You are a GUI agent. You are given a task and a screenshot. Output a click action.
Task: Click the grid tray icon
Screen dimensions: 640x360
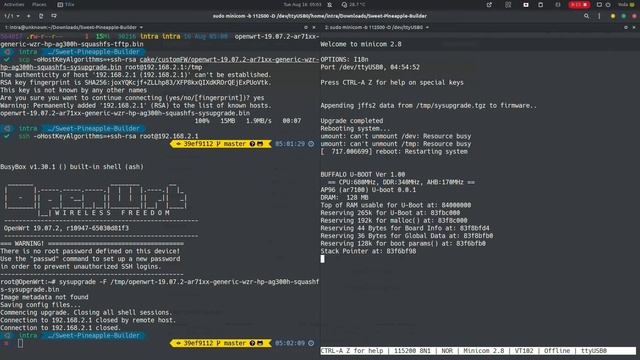point(508,4)
